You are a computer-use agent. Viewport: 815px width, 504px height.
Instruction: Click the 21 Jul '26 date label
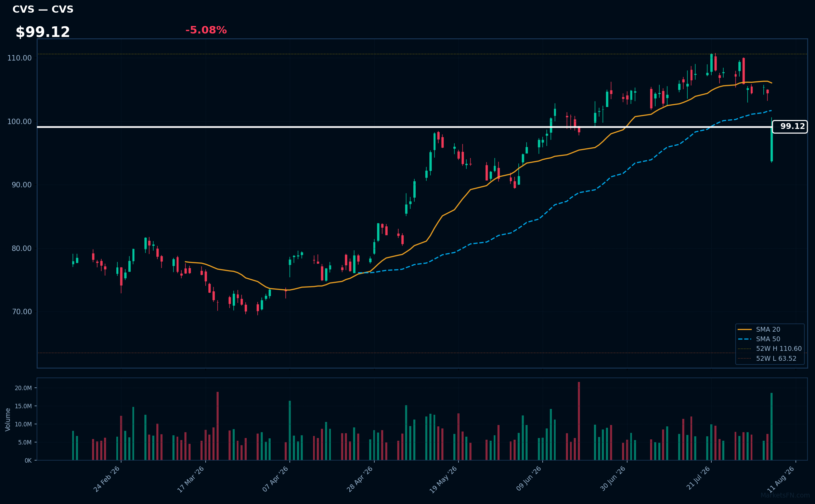[x=698, y=478]
